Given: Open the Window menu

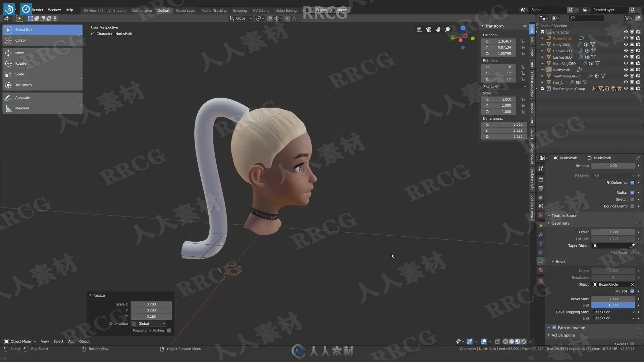Looking at the screenshot, I should 54,10.
